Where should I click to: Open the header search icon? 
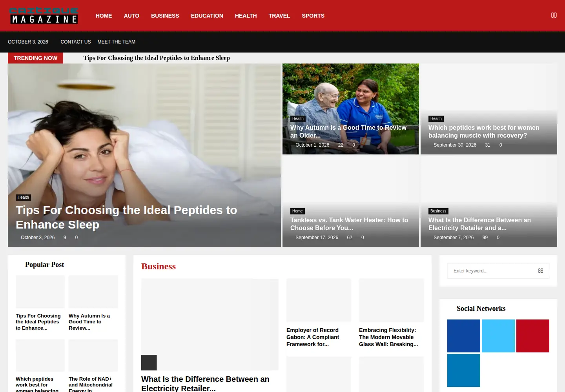click(x=554, y=15)
